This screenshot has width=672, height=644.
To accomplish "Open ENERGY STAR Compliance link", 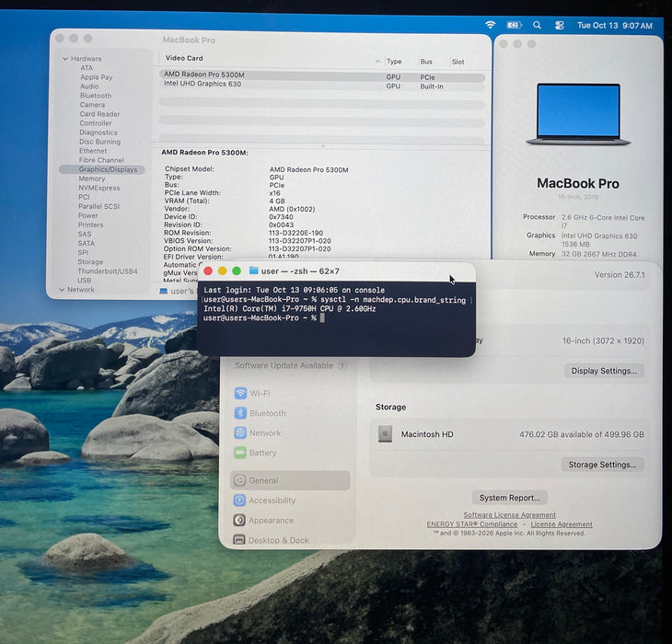I will (x=472, y=524).
